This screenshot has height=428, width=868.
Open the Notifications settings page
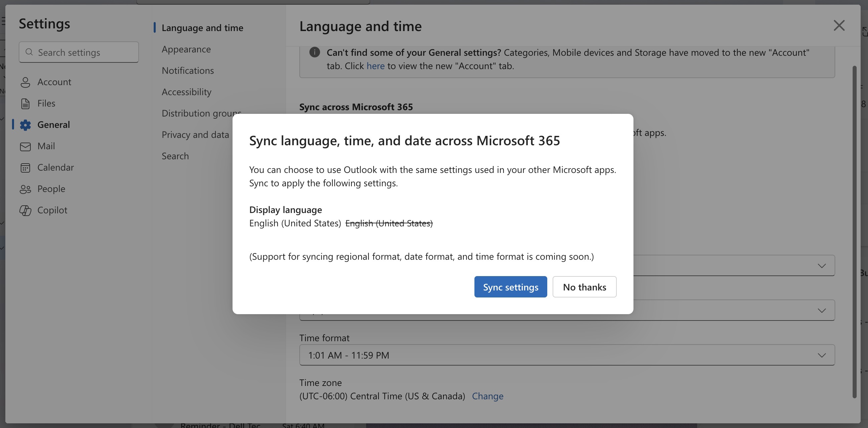[x=188, y=70]
